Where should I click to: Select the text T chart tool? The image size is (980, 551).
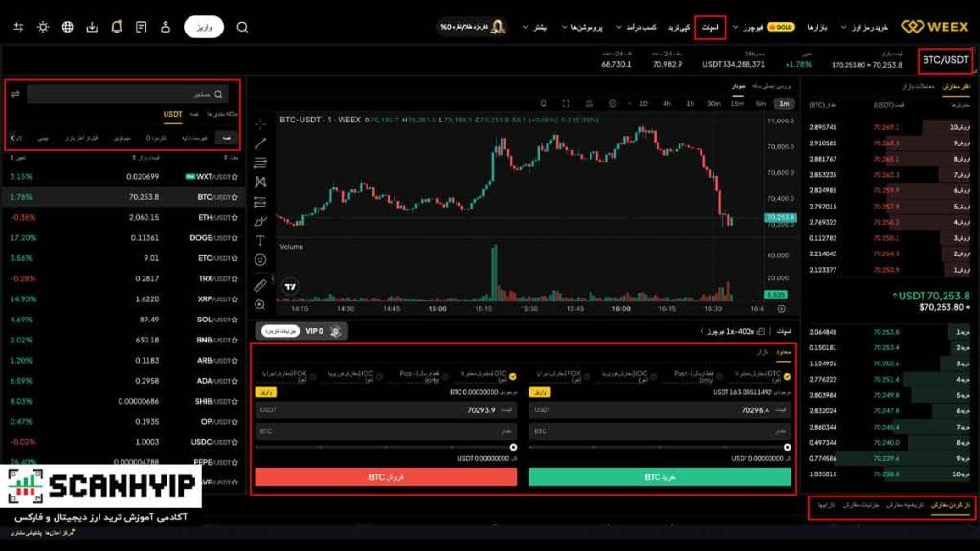click(x=260, y=240)
